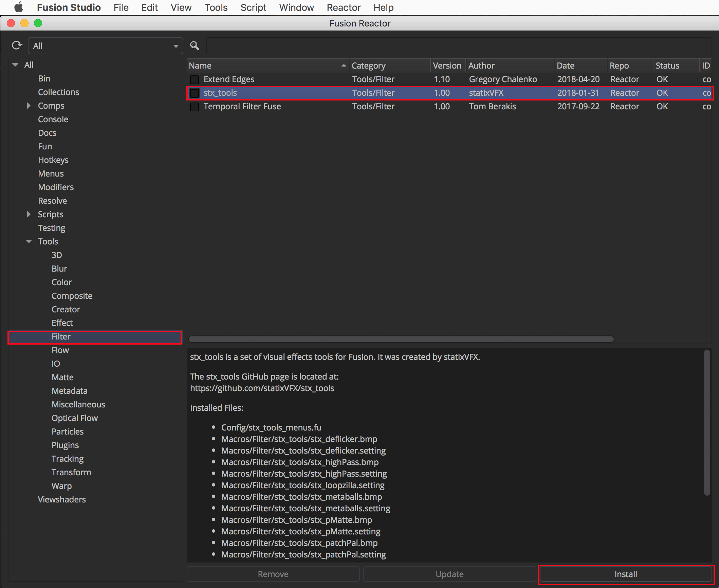Select the Flow tools subcategory
The width and height of the screenshot is (719, 588).
coord(60,350)
